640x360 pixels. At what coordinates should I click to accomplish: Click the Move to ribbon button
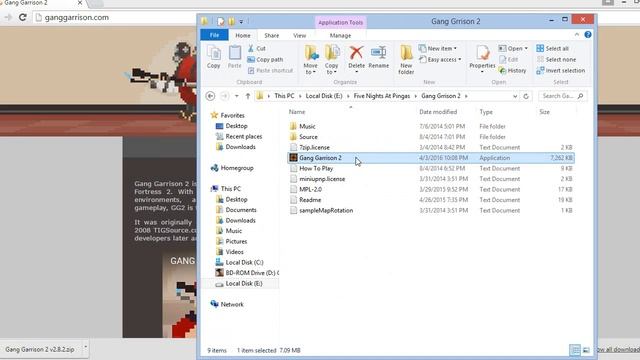pos(311,60)
